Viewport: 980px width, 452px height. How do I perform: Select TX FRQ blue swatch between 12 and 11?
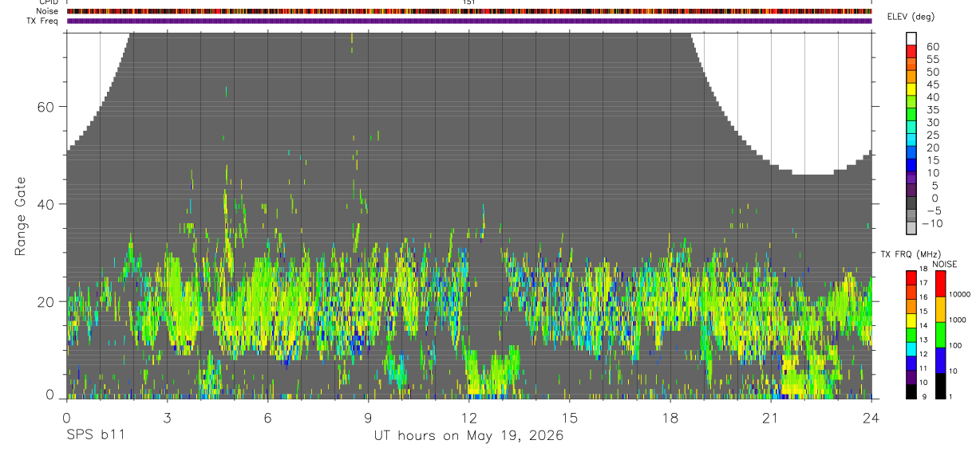(911, 363)
